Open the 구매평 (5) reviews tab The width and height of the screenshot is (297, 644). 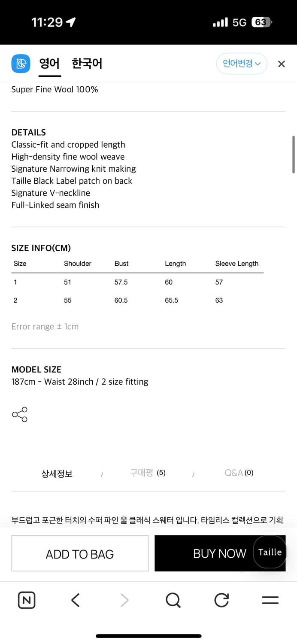(148, 473)
